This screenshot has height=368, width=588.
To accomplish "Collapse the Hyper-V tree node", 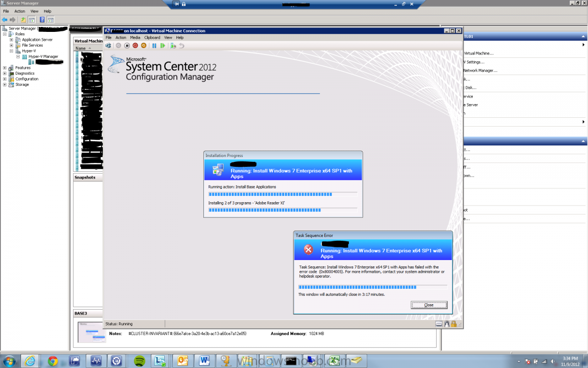I will point(11,51).
